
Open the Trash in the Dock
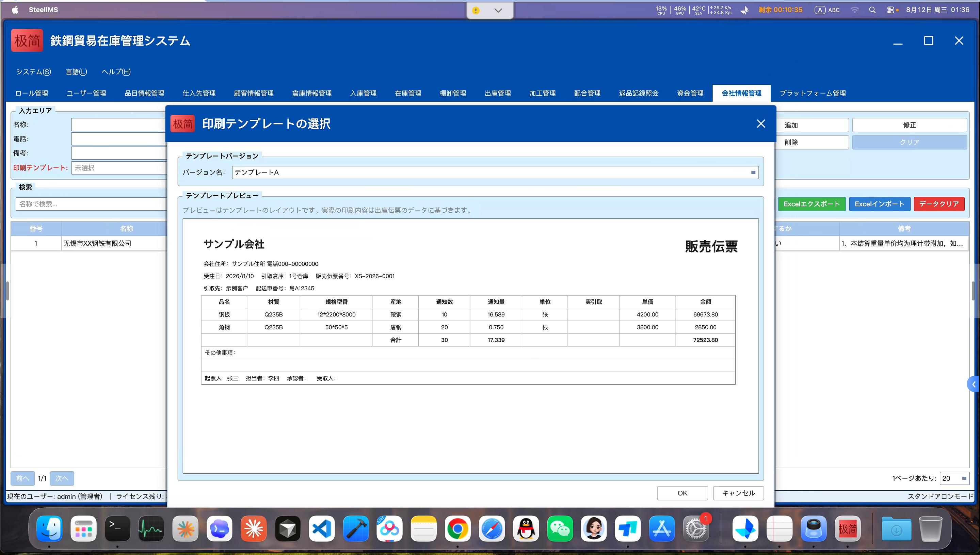point(931,528)
